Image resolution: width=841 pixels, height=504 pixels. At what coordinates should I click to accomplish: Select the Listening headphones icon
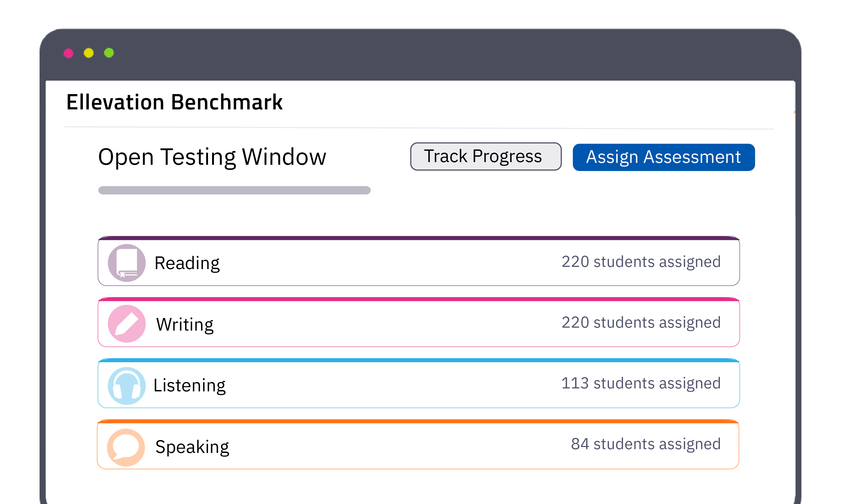coord(126,384)
